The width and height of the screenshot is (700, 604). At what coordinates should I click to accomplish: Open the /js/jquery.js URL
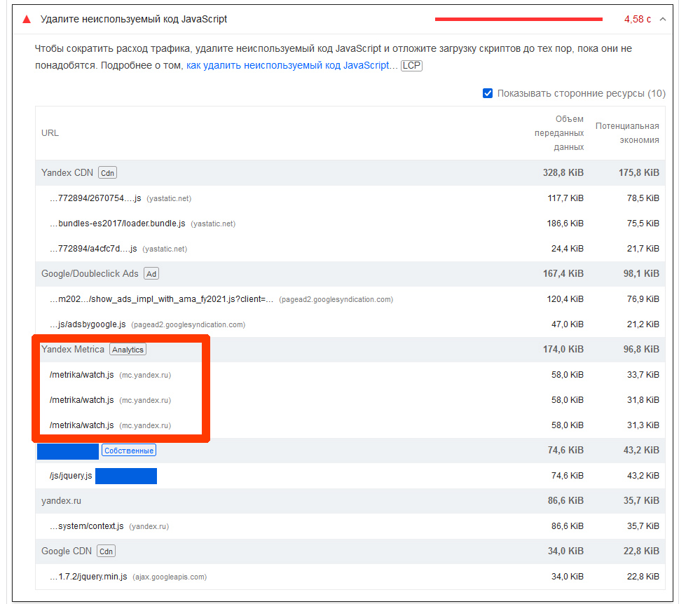[71, 476]
